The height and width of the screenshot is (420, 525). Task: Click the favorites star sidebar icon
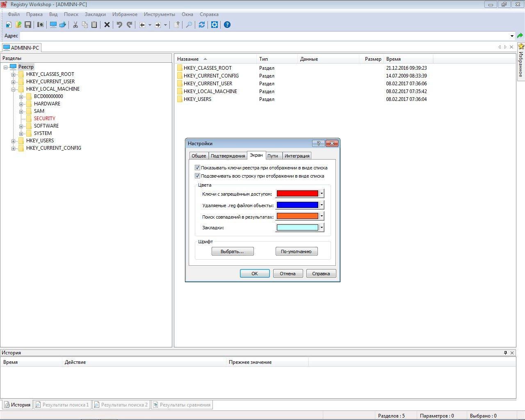point(521,46)
